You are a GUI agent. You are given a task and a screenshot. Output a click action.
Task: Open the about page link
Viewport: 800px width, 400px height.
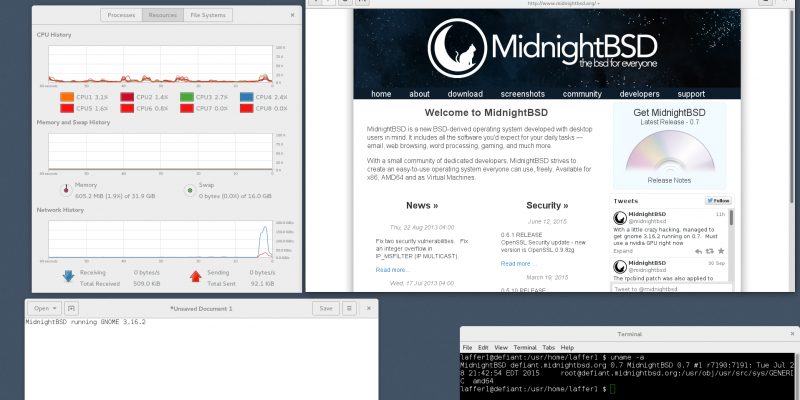pyautogui.click(x=419, y=94)
